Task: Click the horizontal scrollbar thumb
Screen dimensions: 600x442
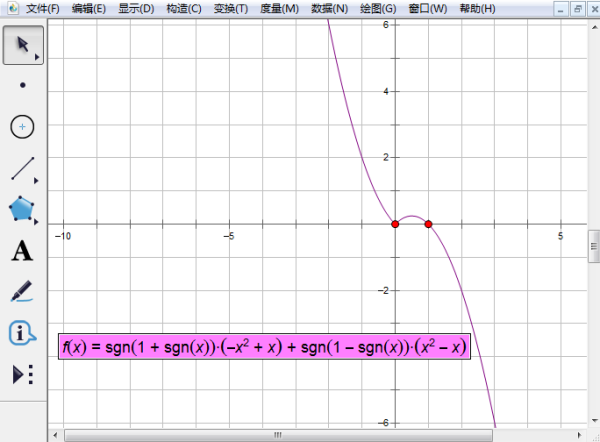Action: click(278, 435)
